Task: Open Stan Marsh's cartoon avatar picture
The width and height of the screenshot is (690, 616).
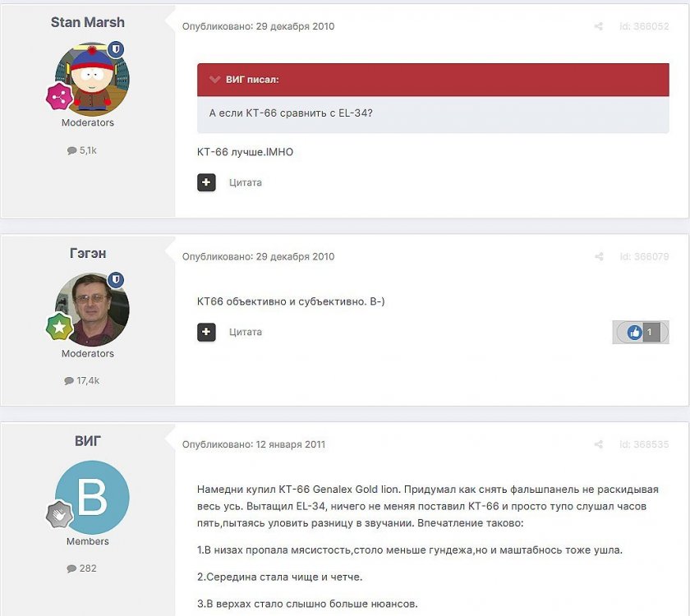Action: point(92,80)
